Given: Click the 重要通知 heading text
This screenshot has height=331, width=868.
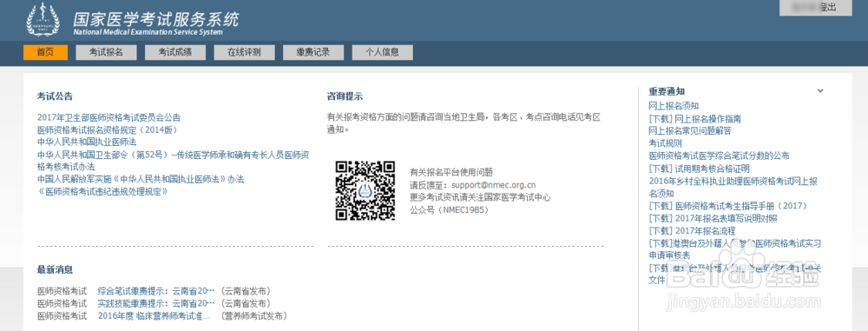Looking at the screenshot, I should click(667, 91).
